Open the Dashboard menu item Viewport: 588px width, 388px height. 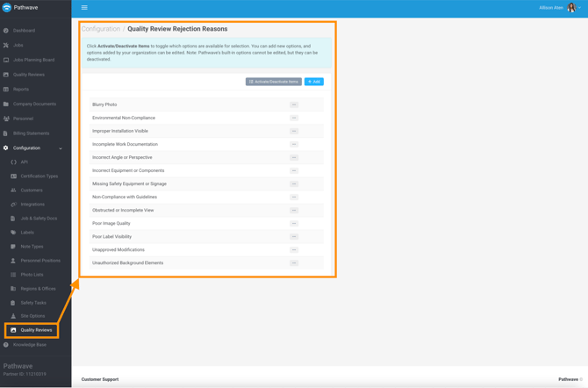click(24, 31)
